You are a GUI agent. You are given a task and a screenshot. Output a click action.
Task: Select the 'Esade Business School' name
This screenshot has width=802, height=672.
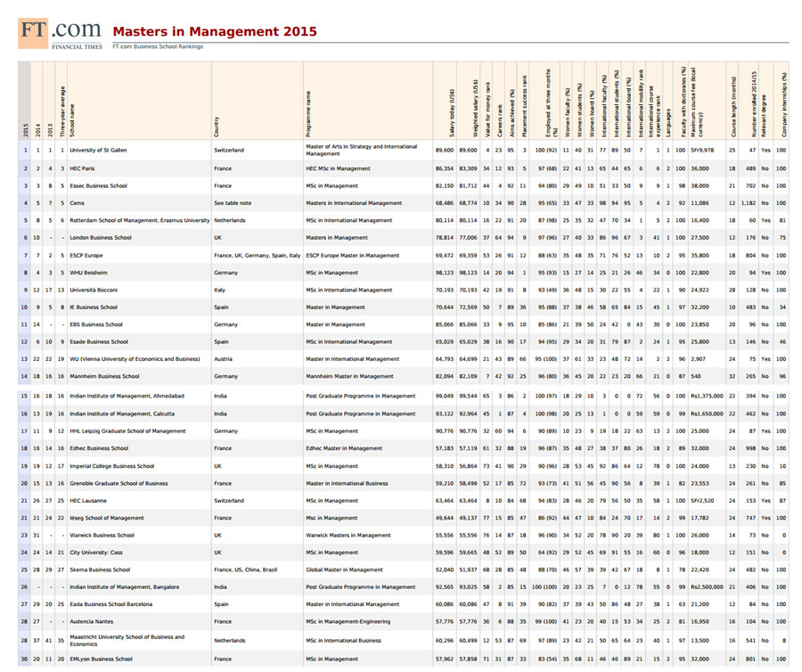coord(99,342)
